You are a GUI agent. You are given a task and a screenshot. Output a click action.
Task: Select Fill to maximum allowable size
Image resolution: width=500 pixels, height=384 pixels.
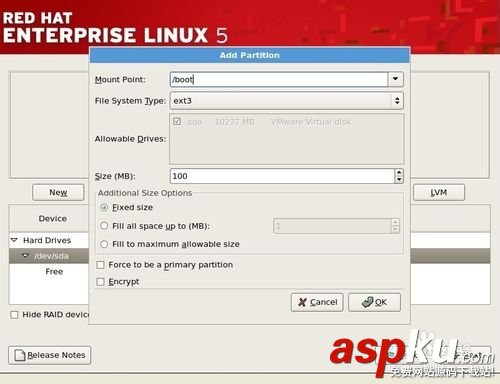[x=104, y=244]
